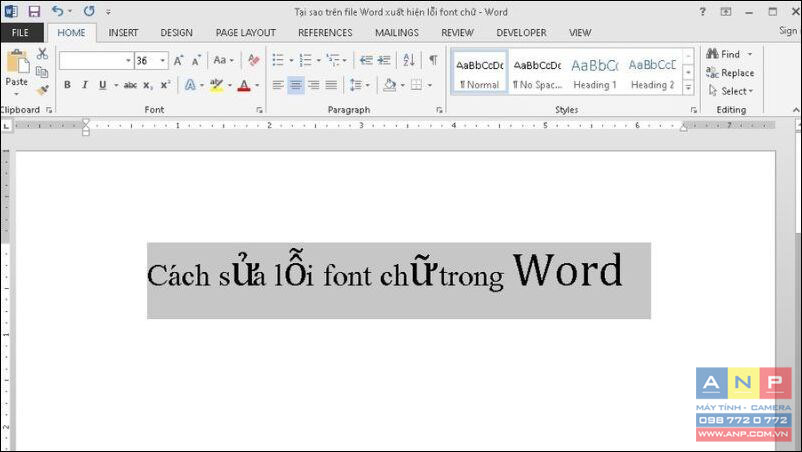Switch to REVIEW tab
The height and width of the screenshot is (452, 802).
tap(457, 33)
